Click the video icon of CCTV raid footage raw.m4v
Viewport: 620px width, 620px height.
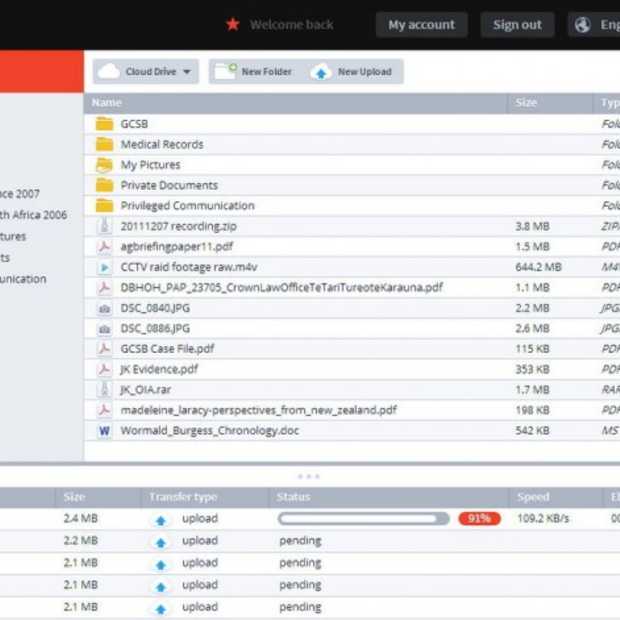[x=105, y=267]
